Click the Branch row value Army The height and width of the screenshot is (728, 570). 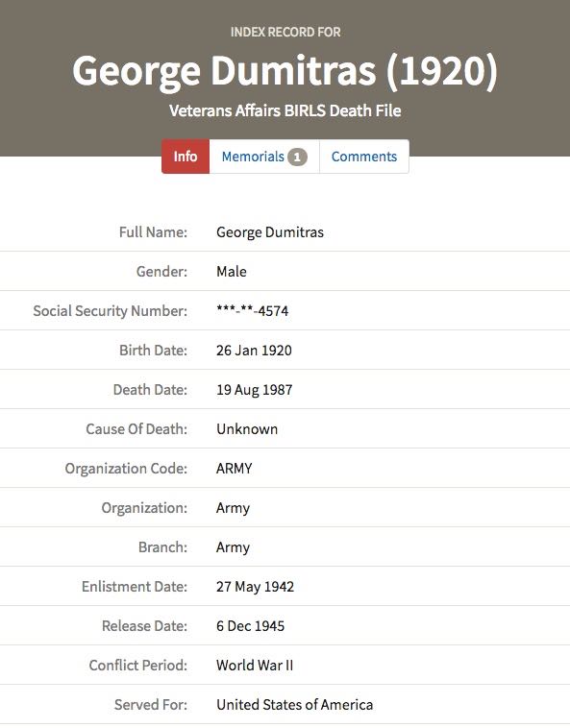(234, 547)
